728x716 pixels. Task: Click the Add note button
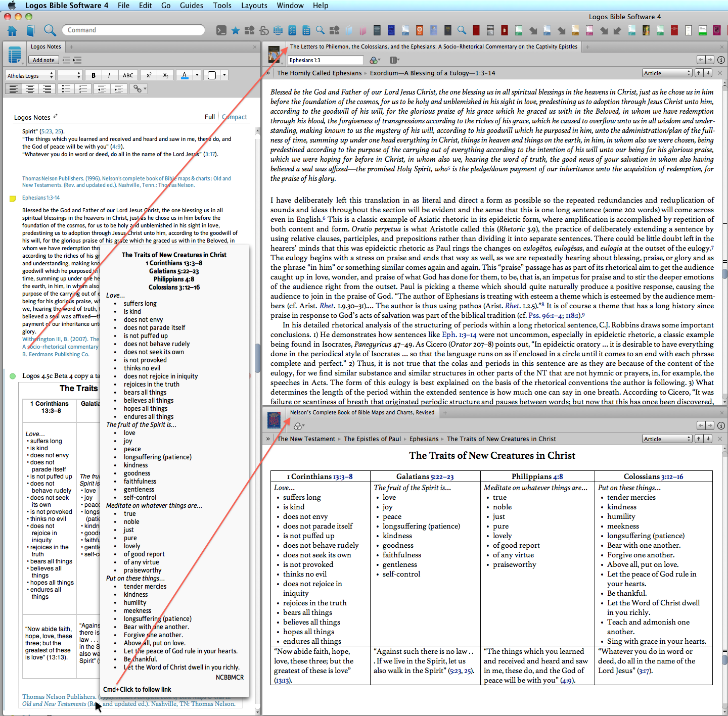[43, 60]
